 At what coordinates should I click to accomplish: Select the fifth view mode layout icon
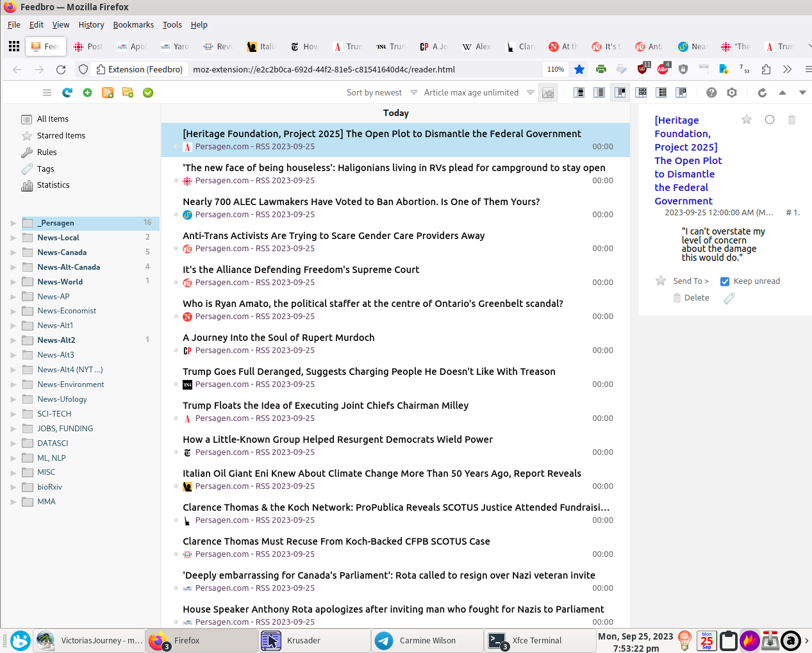(x=661, y=93)
